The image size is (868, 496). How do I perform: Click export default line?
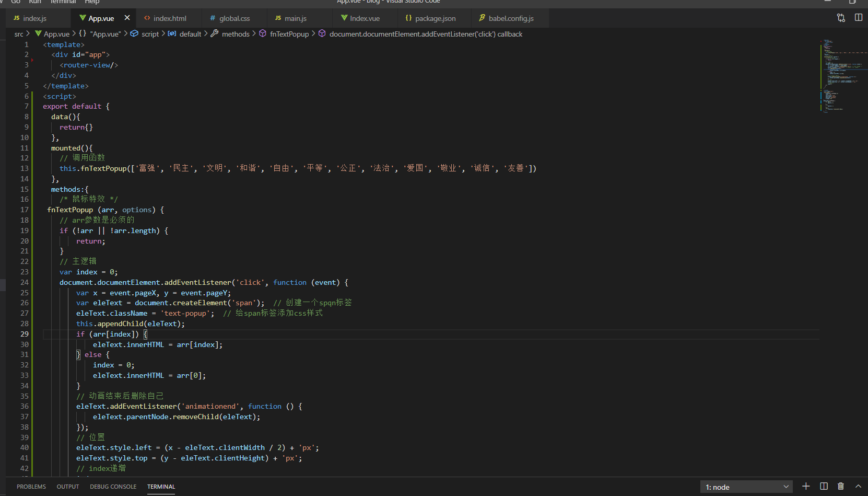pos(76,106)
